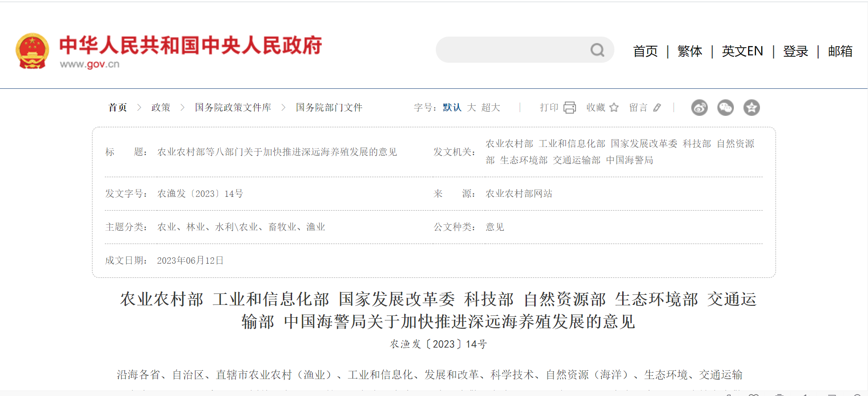Screen dimensions: 868x396
Task: Click the favorite star outline icon
Action: click(x=614, y=108)
